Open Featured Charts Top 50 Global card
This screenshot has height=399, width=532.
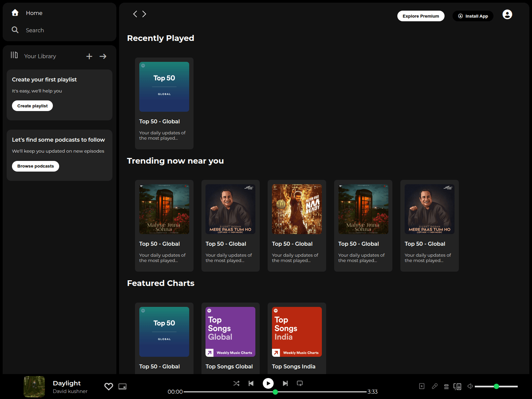click(164, 338)
